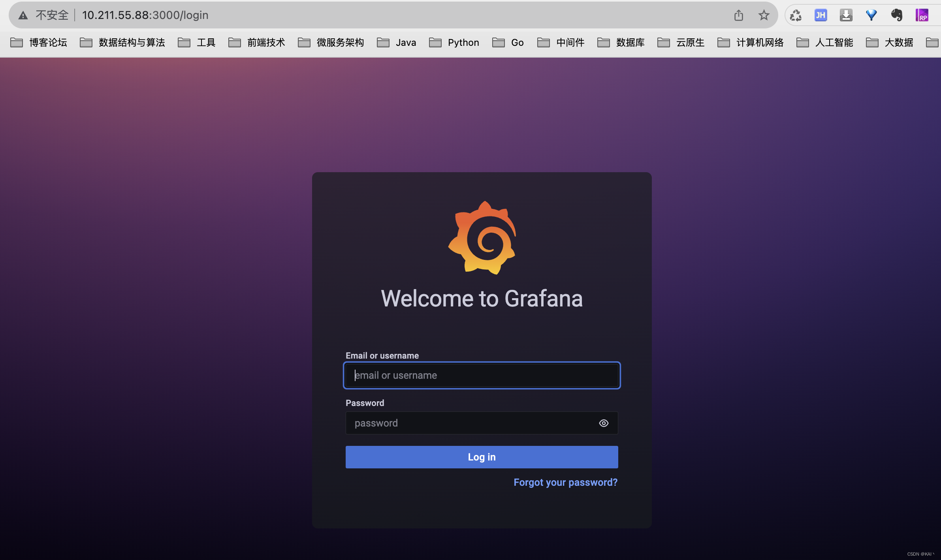Click the recycle arrows extension icon
This screenshot has width=941, height=560.
(795, 15)
